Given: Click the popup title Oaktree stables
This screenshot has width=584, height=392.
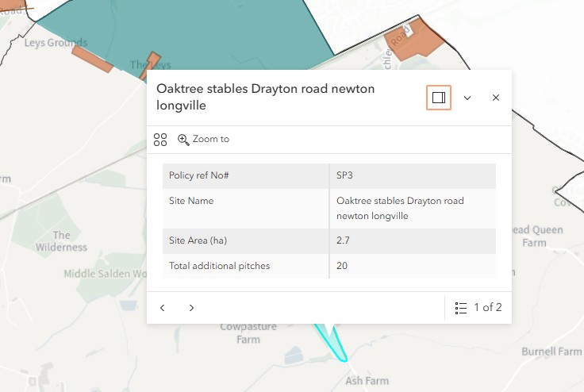Looking at the screenshot, I should (x=266, y=97).
